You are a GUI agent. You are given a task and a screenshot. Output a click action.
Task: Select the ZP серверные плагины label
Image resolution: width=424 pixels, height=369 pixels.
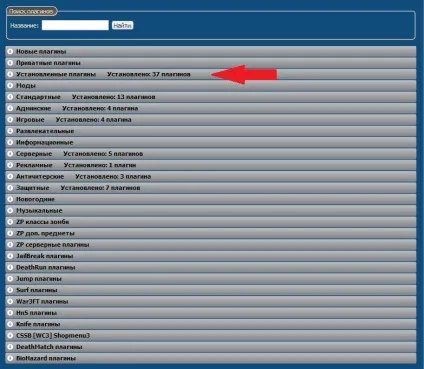(x=53, y=244)
